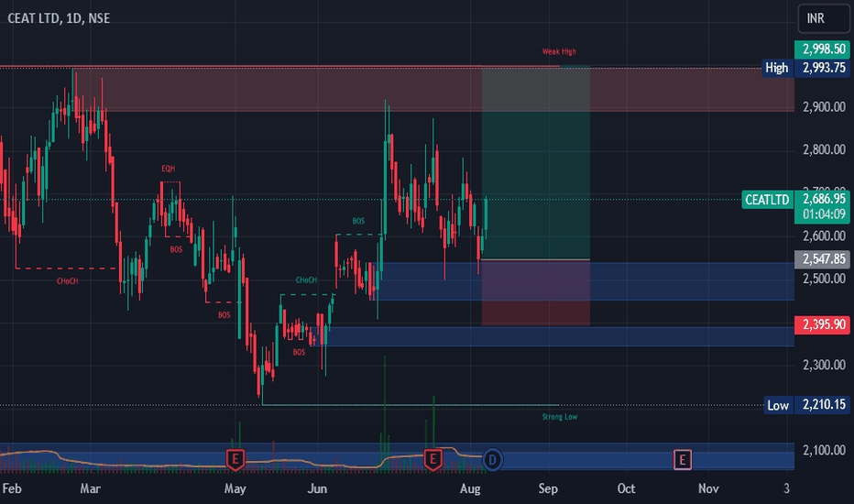Click the Mar label on the time axis
This screenshot has width=854, height=504.
(91, 488)
